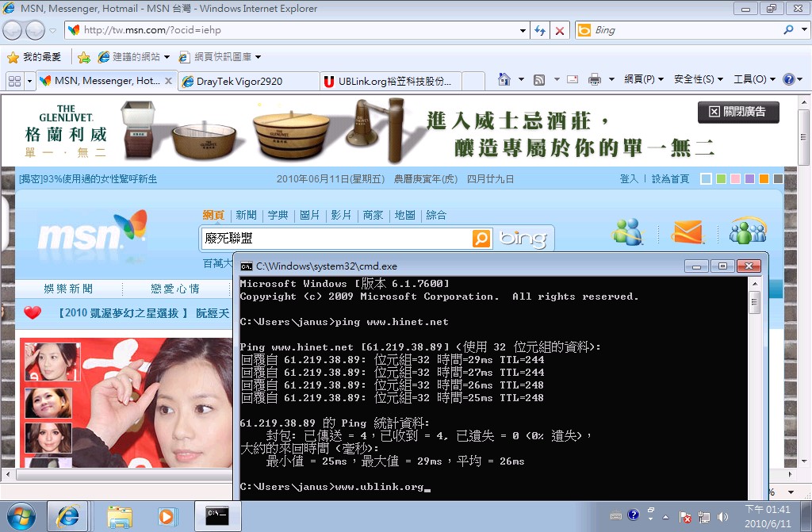This screenshot has height=532, width=812.
Task: Click the Print icon in command bar
Action: pos(595,79)
